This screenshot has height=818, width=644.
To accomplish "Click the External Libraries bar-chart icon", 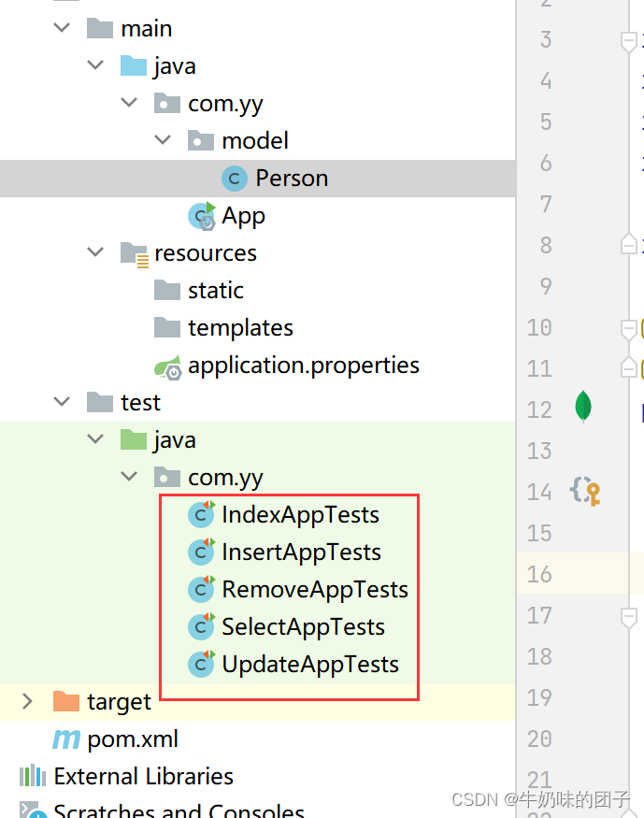I will (x=33, y=776).
